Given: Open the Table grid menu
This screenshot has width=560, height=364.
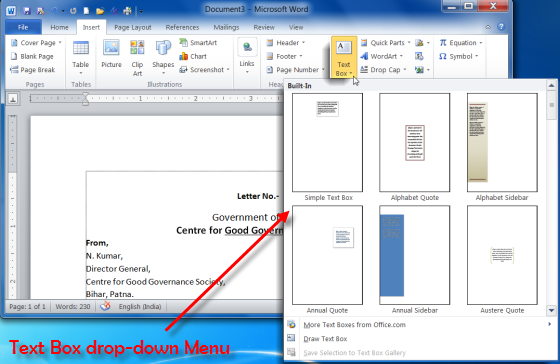Looking at the screenshot, I should pos(81,58).
